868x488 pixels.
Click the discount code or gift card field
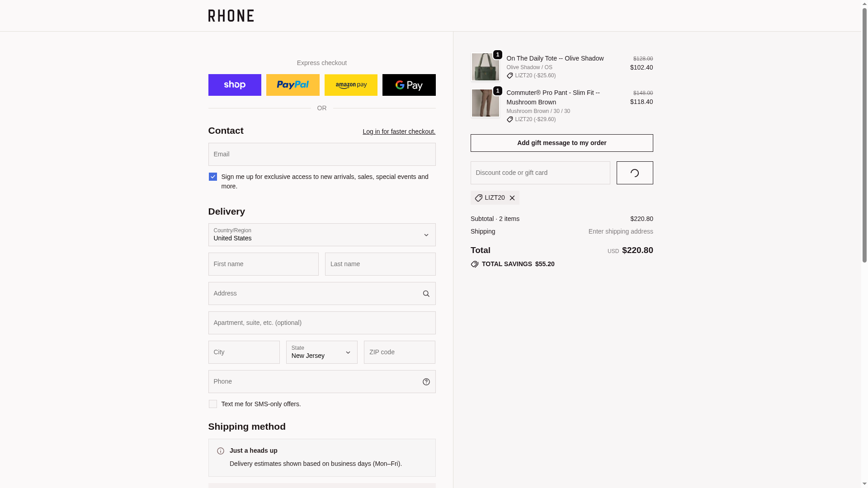pyautogui.click(x=540, y=173)
